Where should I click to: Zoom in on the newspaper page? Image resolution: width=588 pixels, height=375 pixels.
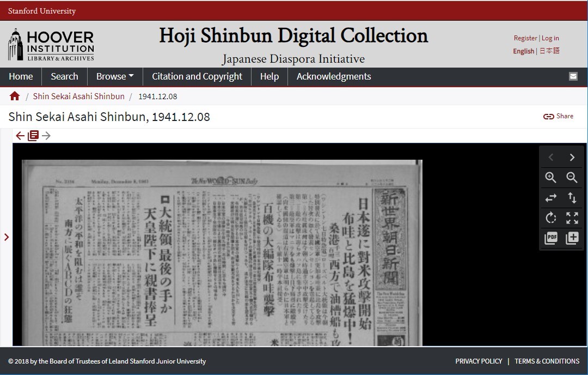550,178
